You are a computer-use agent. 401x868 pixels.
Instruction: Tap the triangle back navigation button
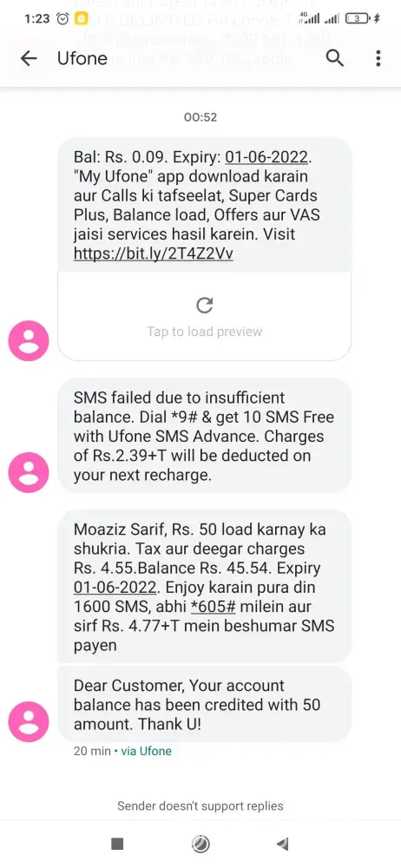coord(282,843)
